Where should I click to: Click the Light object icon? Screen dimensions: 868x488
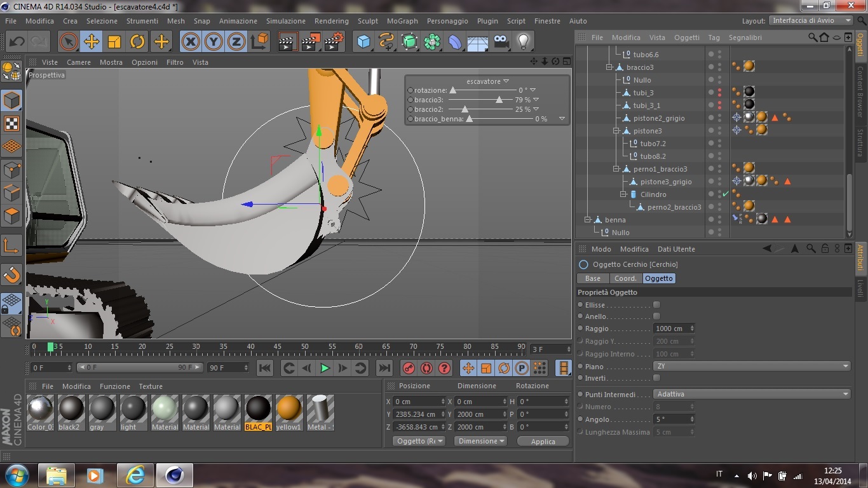[x=523, y=42]
